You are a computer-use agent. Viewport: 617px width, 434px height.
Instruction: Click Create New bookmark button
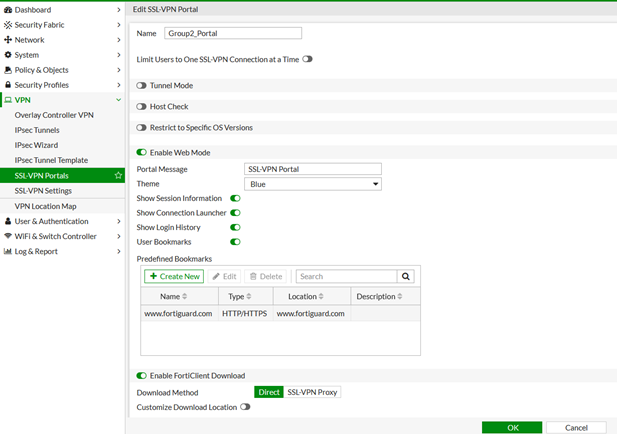tap(174, 276)
